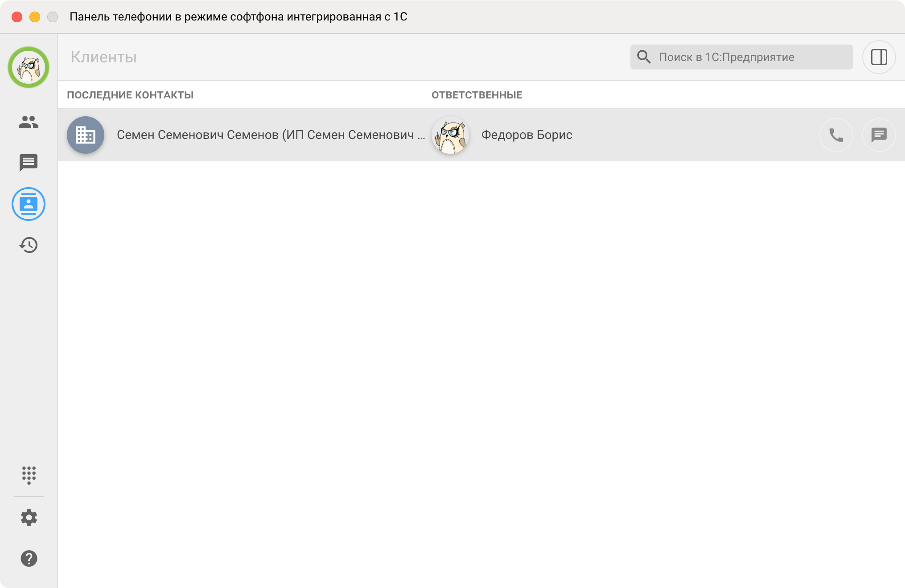Open the call history sidebar icon

[29, 245]
